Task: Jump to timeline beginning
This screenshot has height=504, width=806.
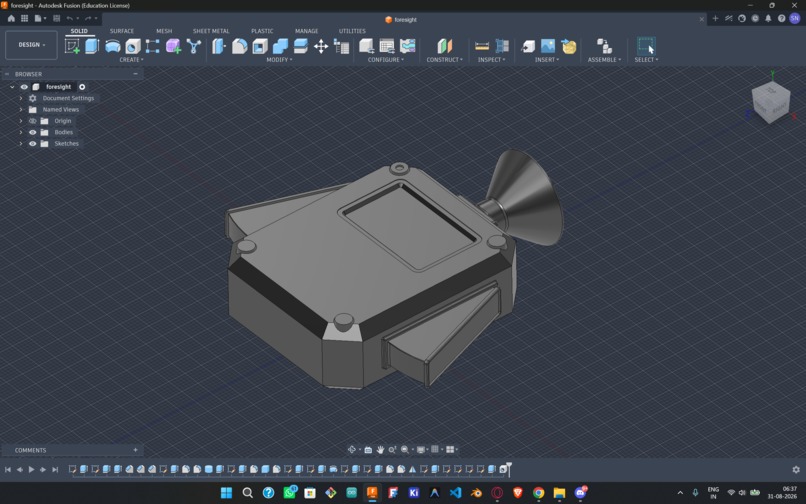Action: pyautogui.click(x=8, y=470)
